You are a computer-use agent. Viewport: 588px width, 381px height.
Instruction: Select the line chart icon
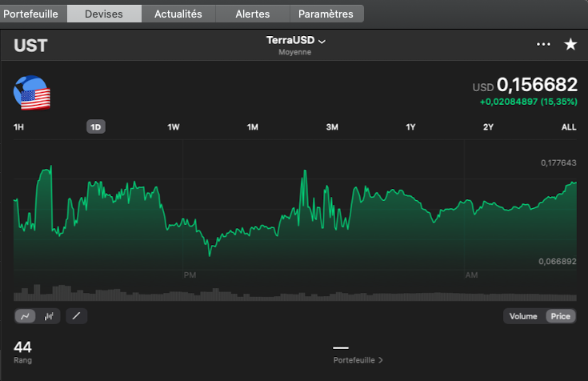tap(25, 316)
